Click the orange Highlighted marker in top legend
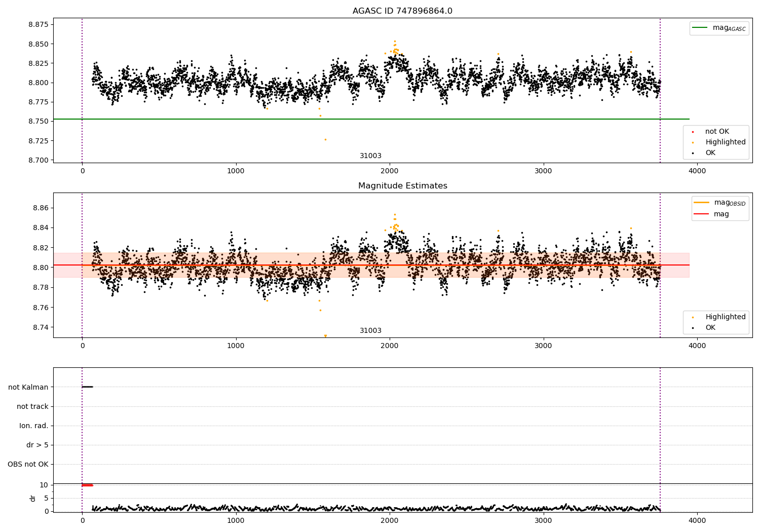Viewport: 760px width, 532px height. point(693,142)
